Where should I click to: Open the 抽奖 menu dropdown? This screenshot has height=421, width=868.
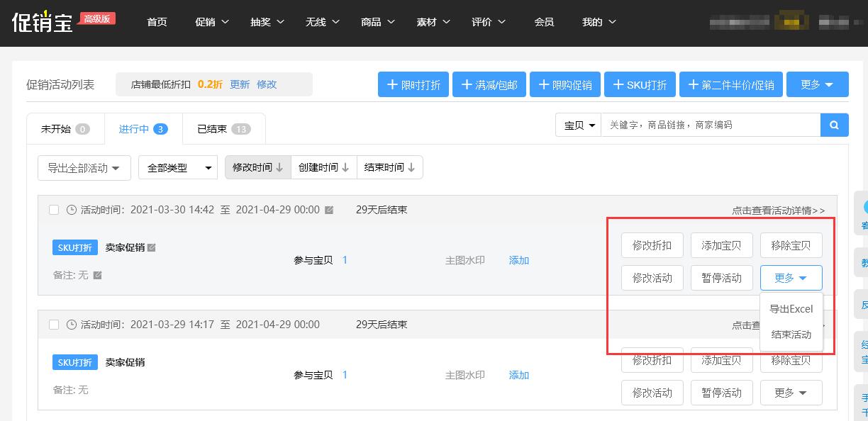click(267, 22)
